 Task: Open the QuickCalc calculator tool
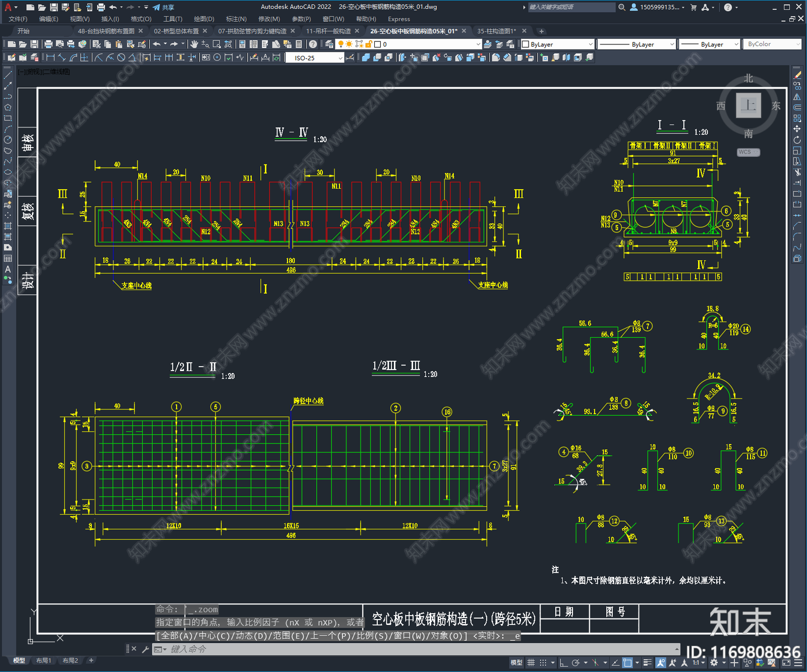point(299,44)
